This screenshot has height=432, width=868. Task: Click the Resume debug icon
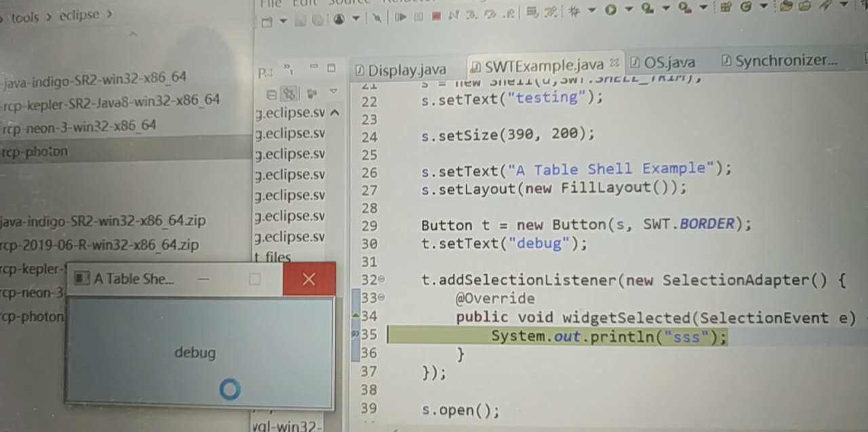tap(401, 17)
